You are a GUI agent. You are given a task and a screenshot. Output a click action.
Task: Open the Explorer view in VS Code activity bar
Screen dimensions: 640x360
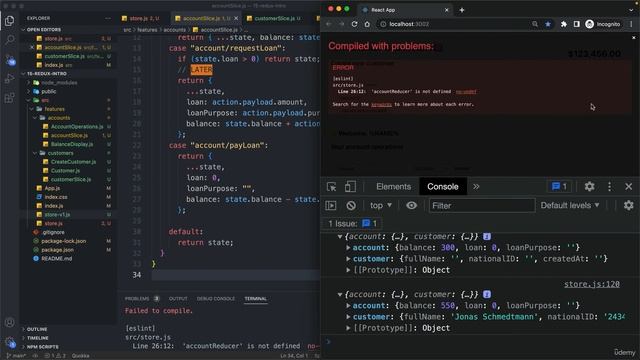click(x=9, y=20)
